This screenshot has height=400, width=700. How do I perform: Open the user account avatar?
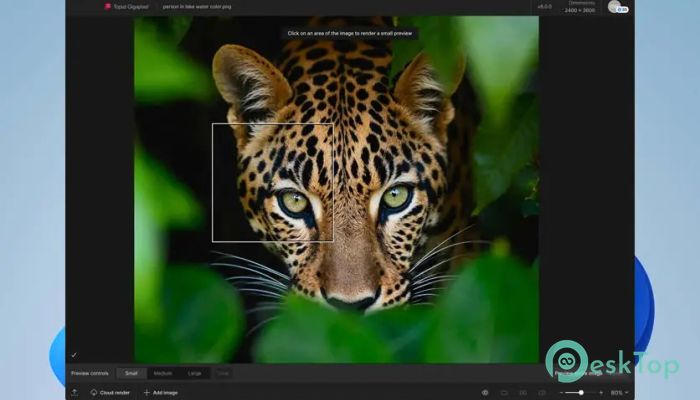pyautogui.click(x=614, y=6)
